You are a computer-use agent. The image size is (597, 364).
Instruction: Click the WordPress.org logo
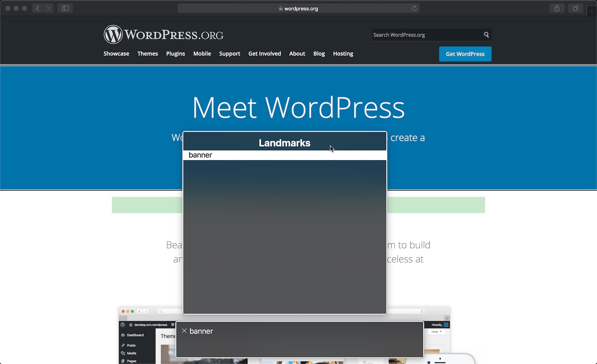tap(164, 35)
